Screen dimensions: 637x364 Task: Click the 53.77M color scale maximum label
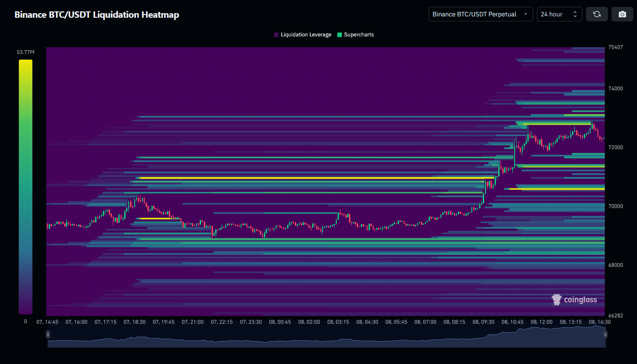click(25, 52)
